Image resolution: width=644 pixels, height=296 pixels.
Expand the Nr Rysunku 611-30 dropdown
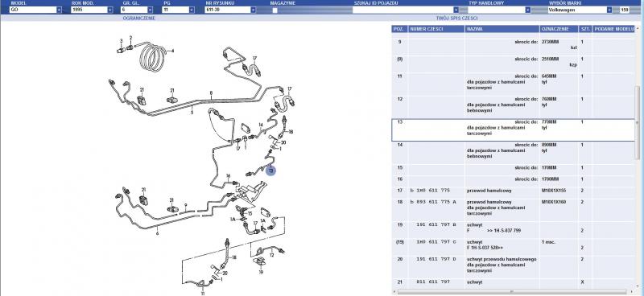click(253, 10)
